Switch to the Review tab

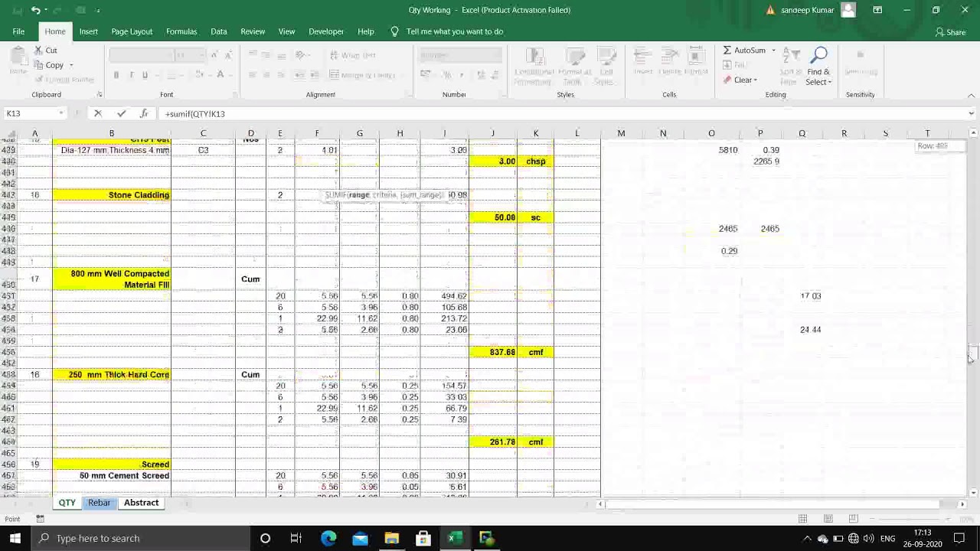pyautogui.click(x=253, y=31)
